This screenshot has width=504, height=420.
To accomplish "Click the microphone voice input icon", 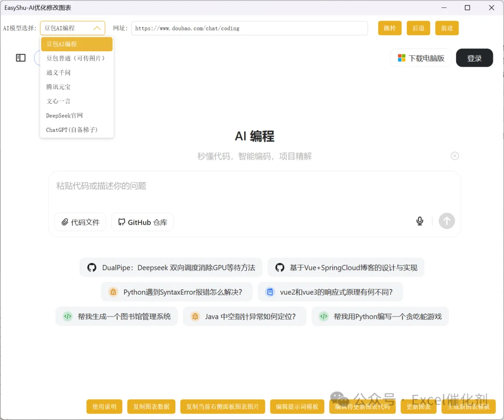I will coord(420,221).
